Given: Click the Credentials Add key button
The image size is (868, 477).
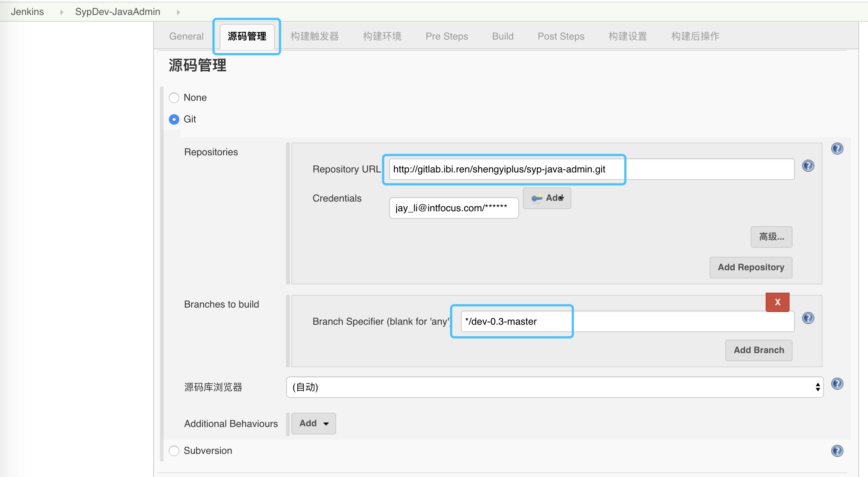Looking at the screenshot, I should 547,198.
